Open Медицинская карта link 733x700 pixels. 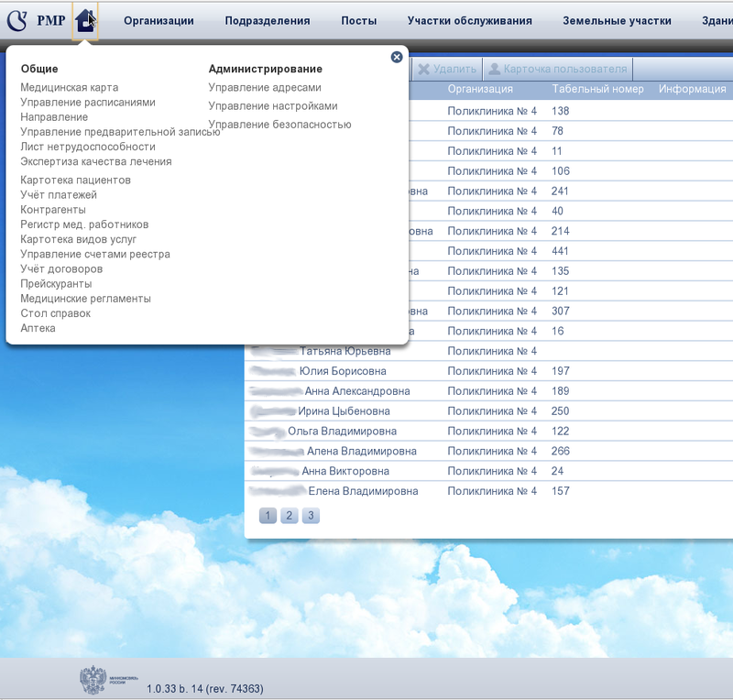[x=70, y=87]
